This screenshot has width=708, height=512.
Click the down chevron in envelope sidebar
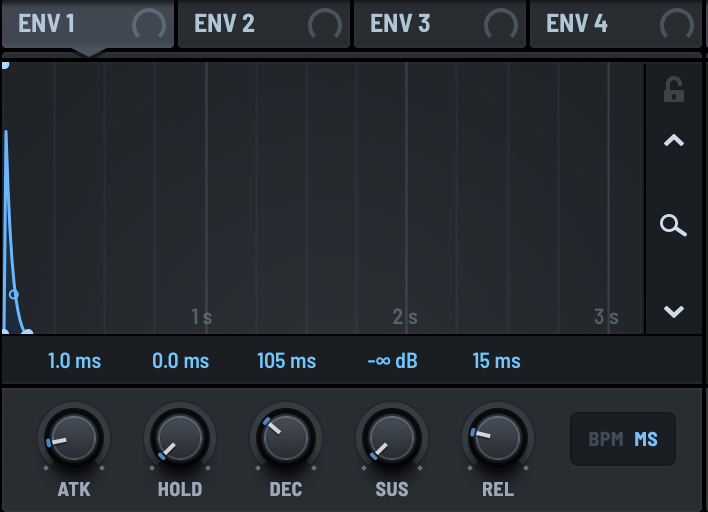pos(674,312)
